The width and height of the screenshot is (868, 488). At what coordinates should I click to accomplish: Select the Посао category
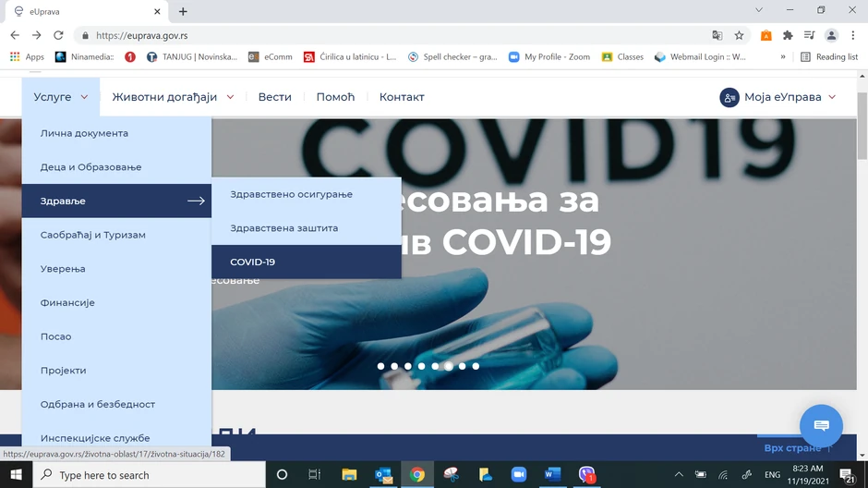tap(116, 336)
